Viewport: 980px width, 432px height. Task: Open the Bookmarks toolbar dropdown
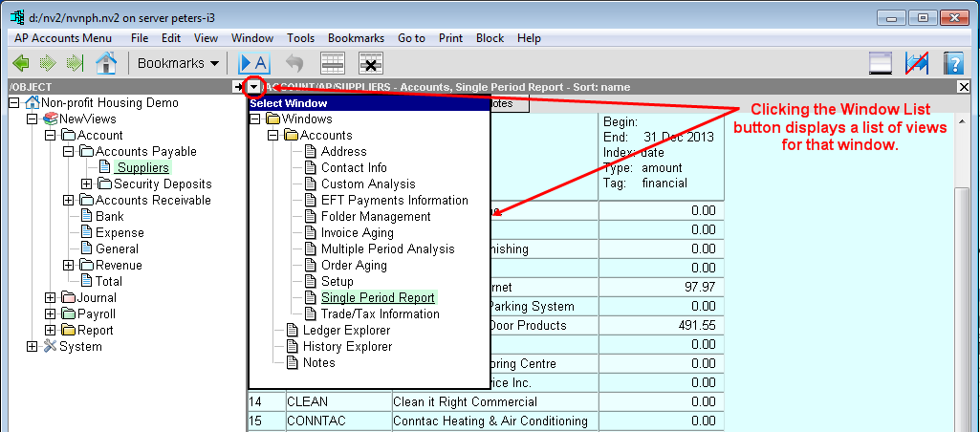coord(178,63)
